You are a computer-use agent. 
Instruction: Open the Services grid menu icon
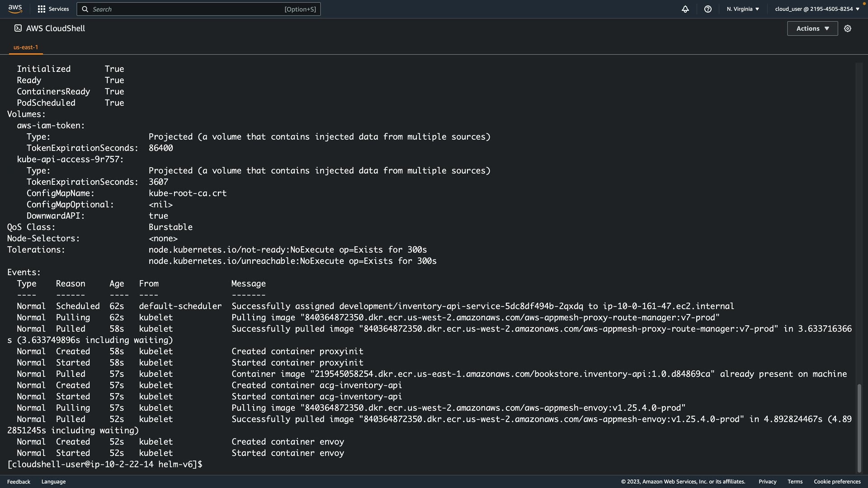(42, 9)
